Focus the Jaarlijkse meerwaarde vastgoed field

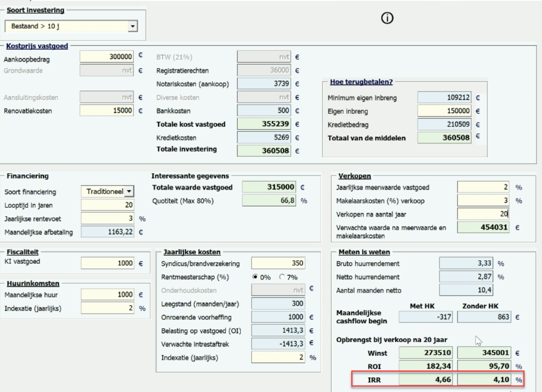click(483, 187)
